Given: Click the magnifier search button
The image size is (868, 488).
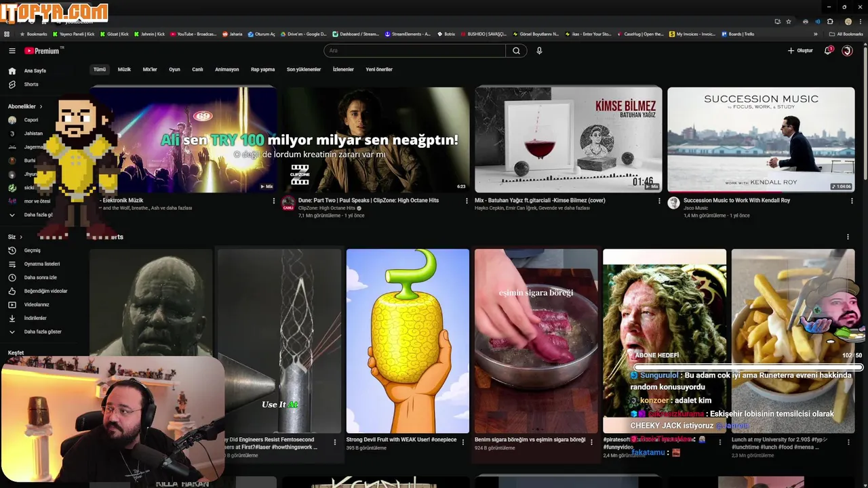Looking at the screenshot, I should tap(516, 51).
